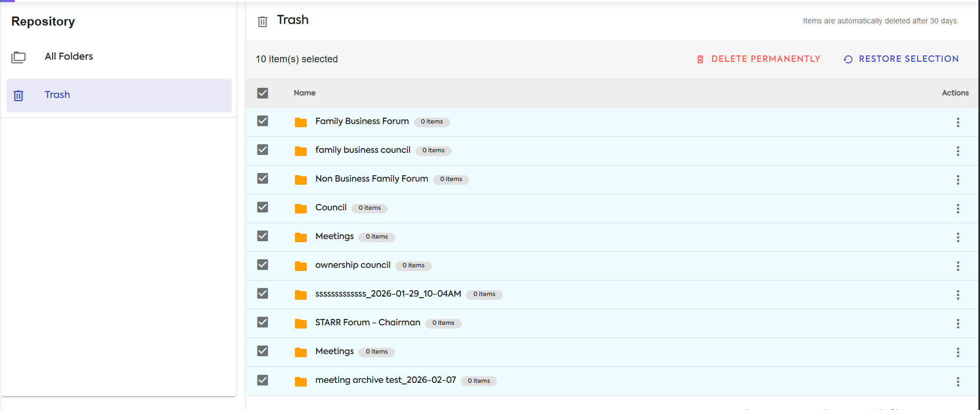Click Restore Selection button
Viewport: 980px width, 410px height.
(901, 59)
